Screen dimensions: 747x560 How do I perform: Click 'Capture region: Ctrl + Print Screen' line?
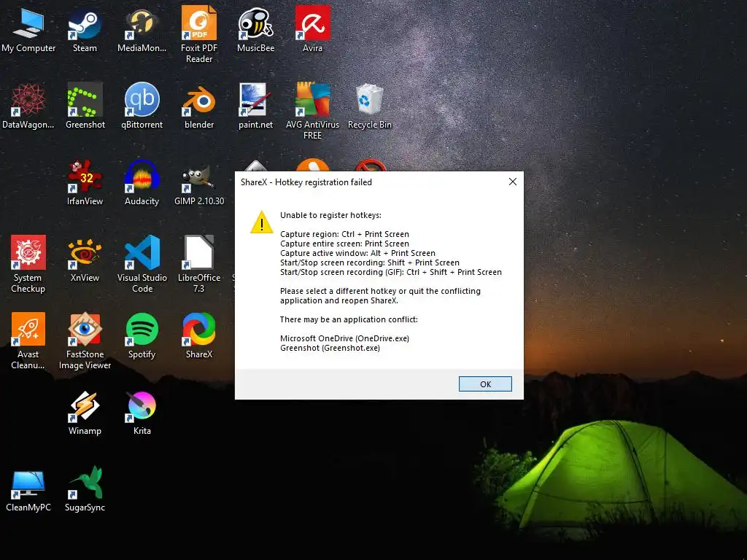(x=344, y=234)
